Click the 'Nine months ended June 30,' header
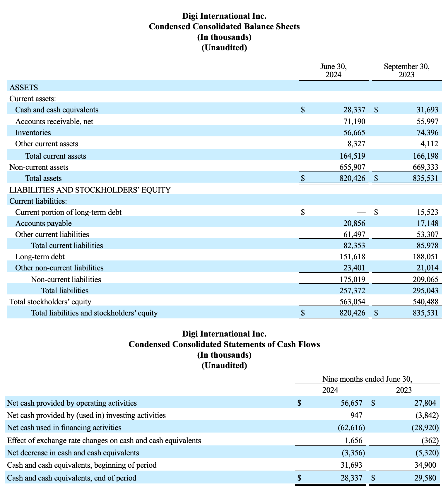This screenshot has height=494, width=448. coord(367,379)
